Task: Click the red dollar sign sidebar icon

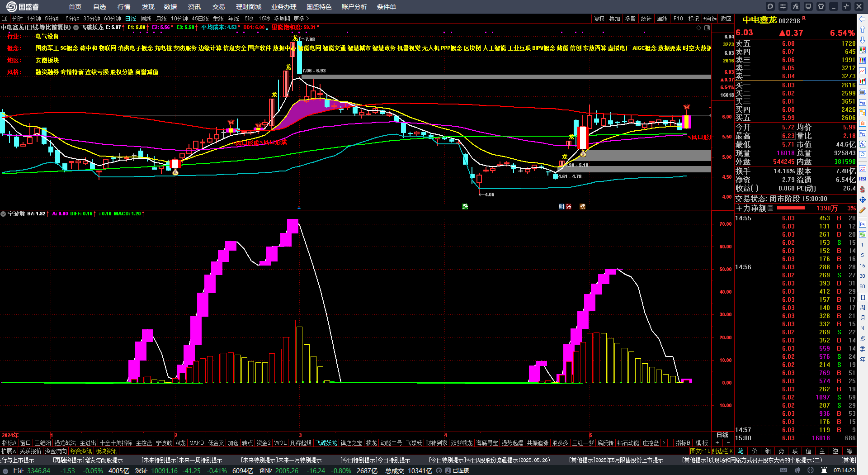Action: click(863, 189)
